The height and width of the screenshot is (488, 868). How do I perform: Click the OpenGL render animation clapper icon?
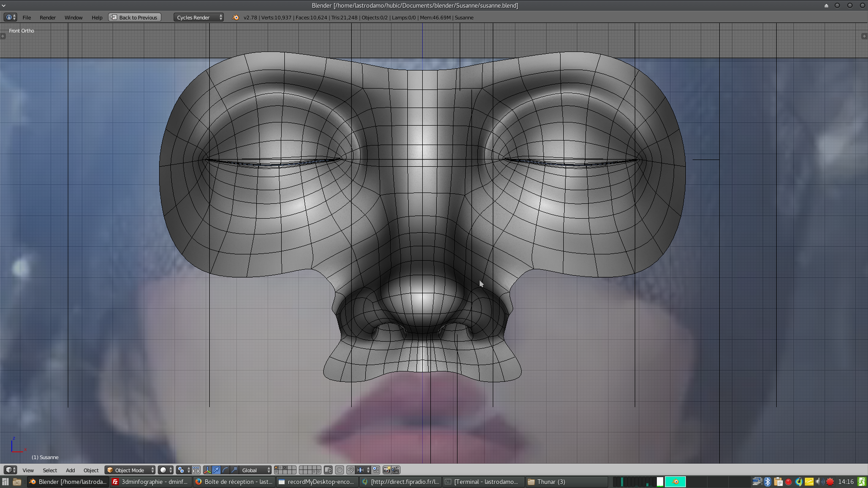(x=396, y=470)
